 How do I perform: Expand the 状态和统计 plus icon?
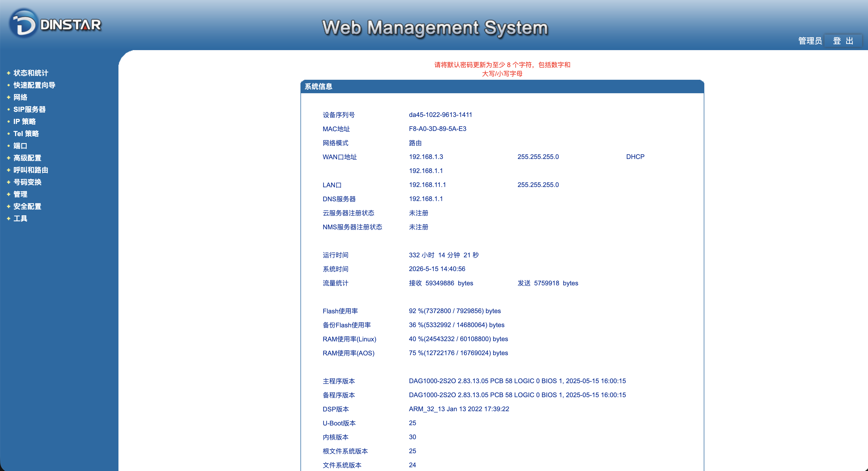point(8,73)
